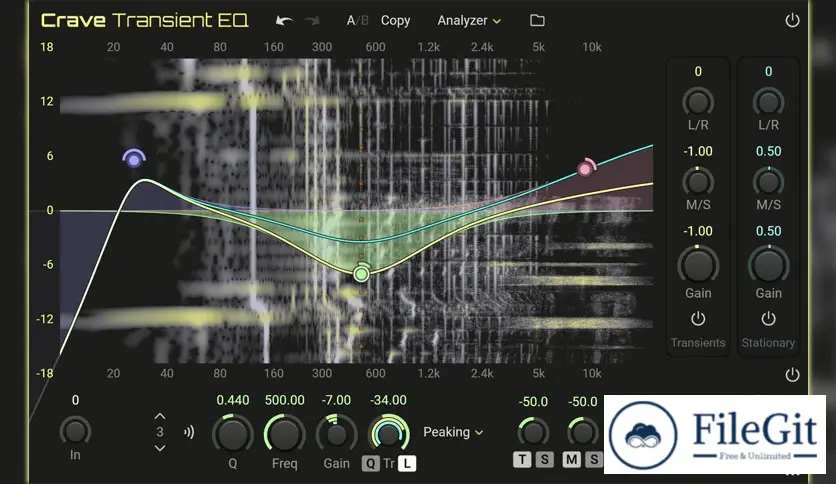Click the Gain value -7.00
This screenshot has height=484, width=836.
(x=336, y=400)
